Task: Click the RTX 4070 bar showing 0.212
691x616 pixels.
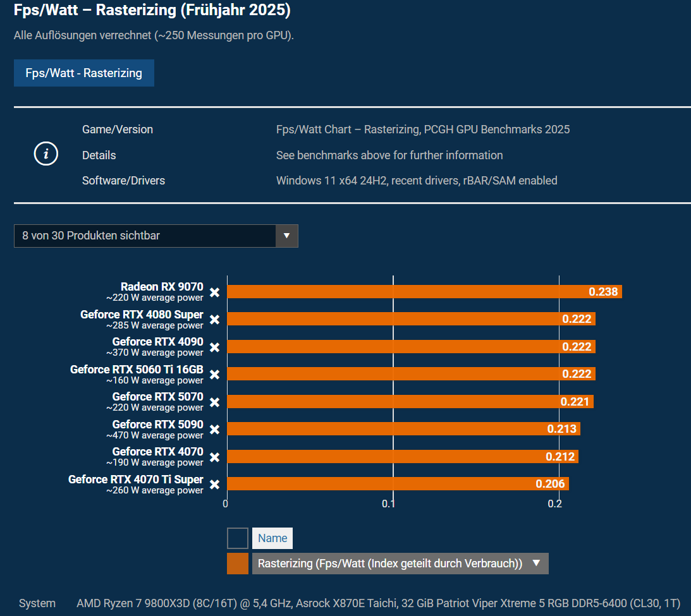Action: tap(403, 457)
